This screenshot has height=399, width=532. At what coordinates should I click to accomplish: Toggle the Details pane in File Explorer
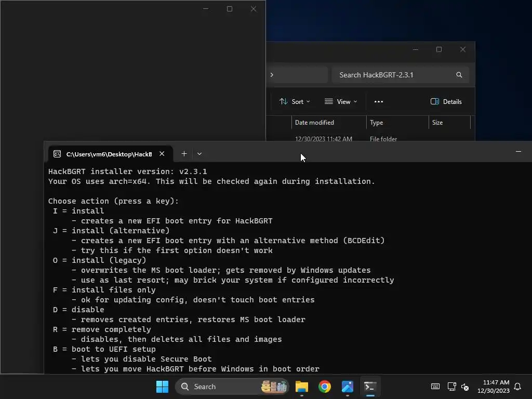pos(446,101)
